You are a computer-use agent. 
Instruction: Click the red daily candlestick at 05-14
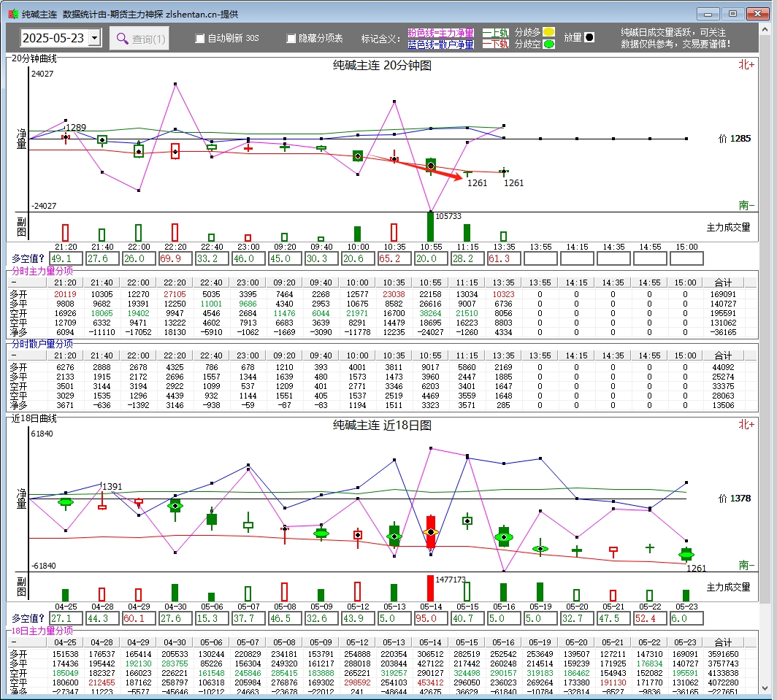pos(431,532)
